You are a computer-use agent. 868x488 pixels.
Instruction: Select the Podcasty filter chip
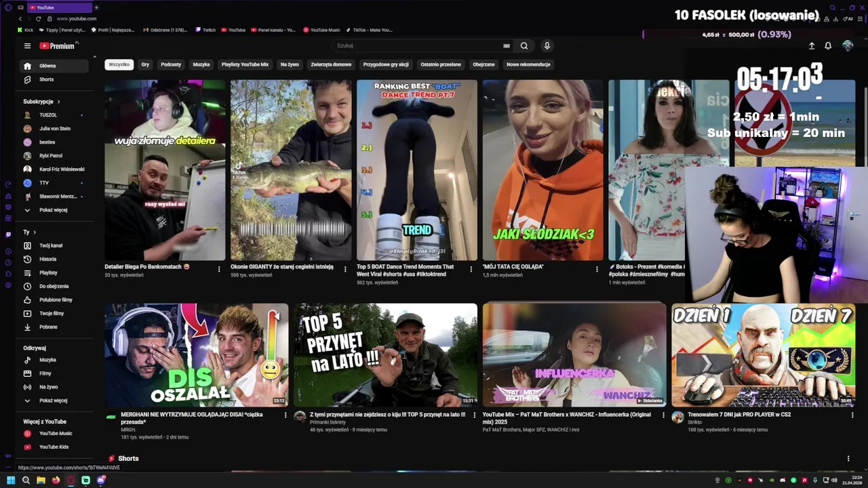point(171,64)
